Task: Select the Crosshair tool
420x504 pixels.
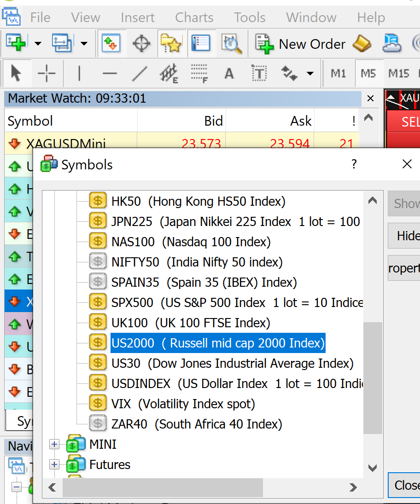Action: click(x=47, y=73)
